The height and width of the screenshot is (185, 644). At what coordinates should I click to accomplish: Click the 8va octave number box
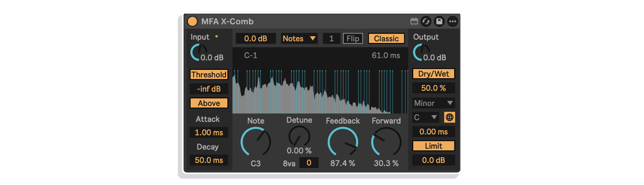(x=309, y=163)
